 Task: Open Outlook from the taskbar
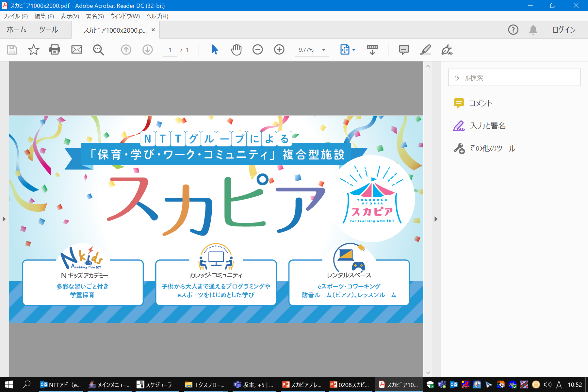(x=60, y=385)
